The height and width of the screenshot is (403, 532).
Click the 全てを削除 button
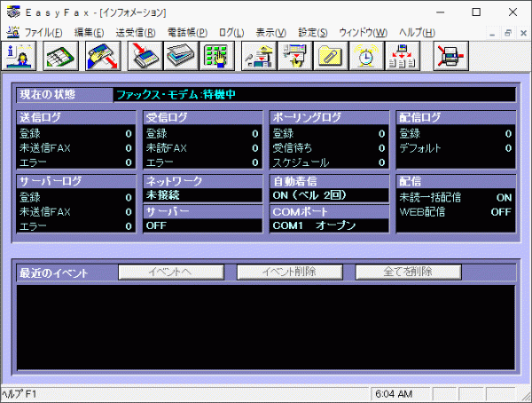(x=408, y=273)
